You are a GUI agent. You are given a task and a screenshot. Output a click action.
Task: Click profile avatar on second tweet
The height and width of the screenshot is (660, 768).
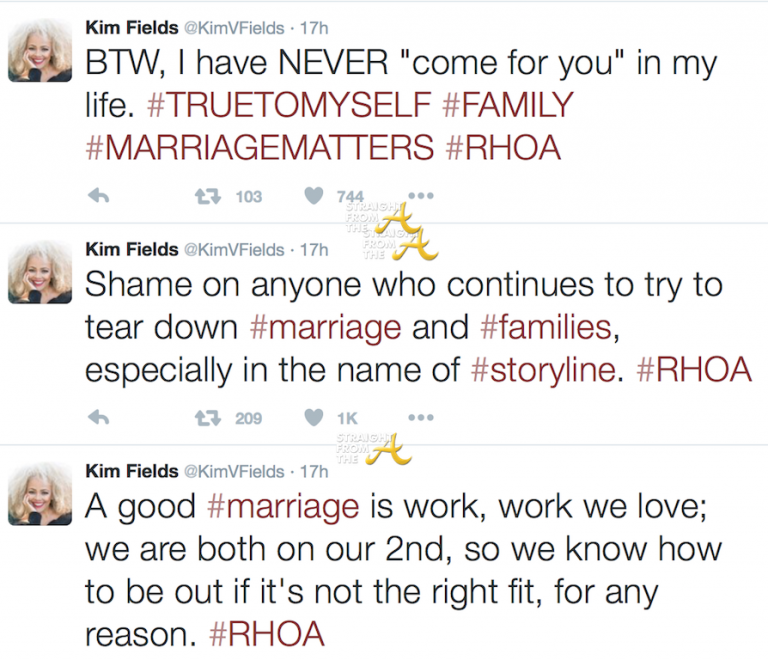pyautogui.click(x=40, y=270)
